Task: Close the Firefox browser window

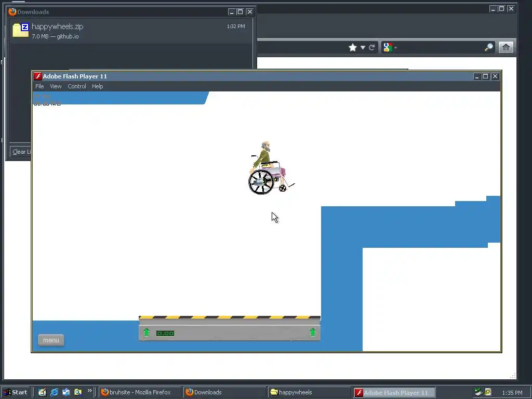Action: [x=511, y=9]
